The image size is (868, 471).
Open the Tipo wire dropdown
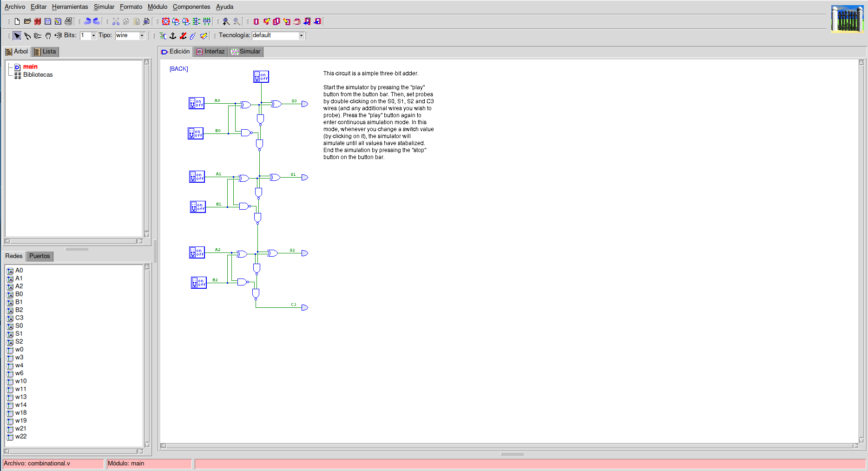142,36
